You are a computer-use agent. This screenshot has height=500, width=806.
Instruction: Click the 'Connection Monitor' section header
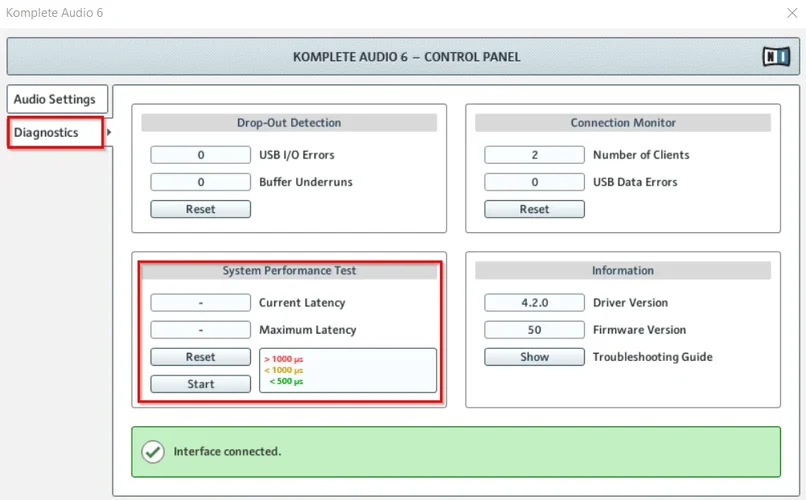pyautogui.click(x=623, y=123)
